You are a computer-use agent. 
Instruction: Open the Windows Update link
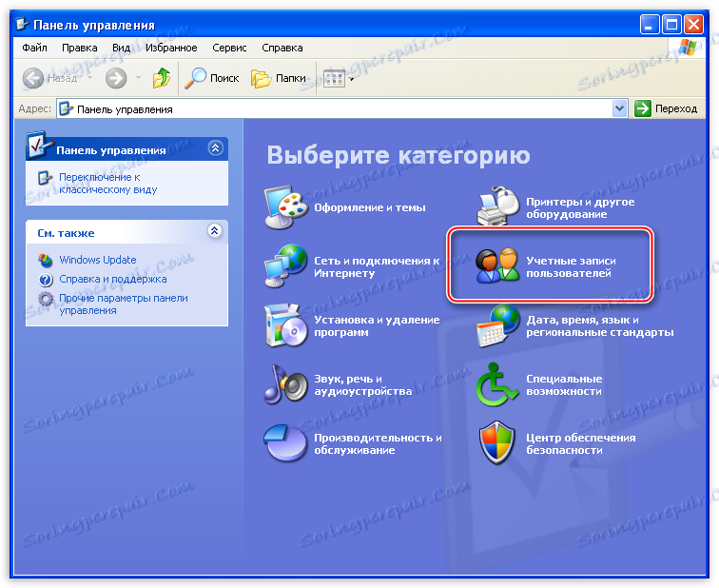[x=98, y=260]
